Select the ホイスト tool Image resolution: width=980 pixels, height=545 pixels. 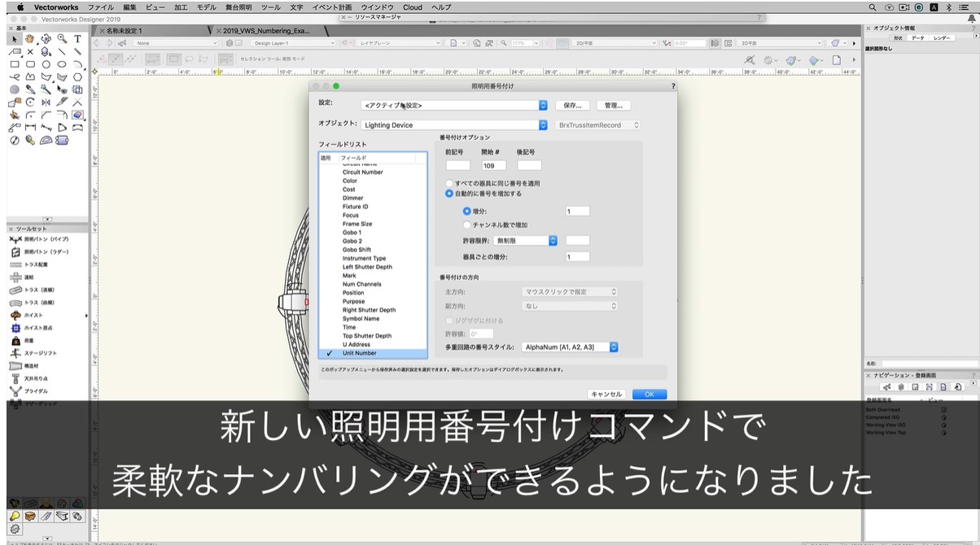26,315
